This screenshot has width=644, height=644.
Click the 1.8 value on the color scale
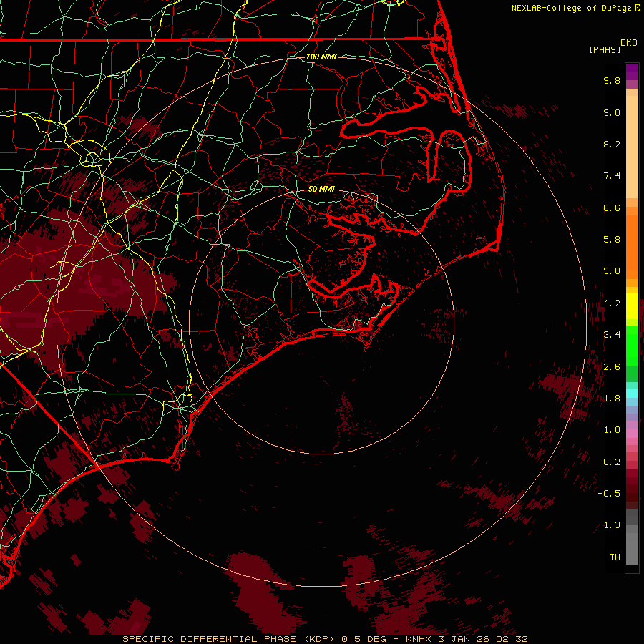pos(612,399)
